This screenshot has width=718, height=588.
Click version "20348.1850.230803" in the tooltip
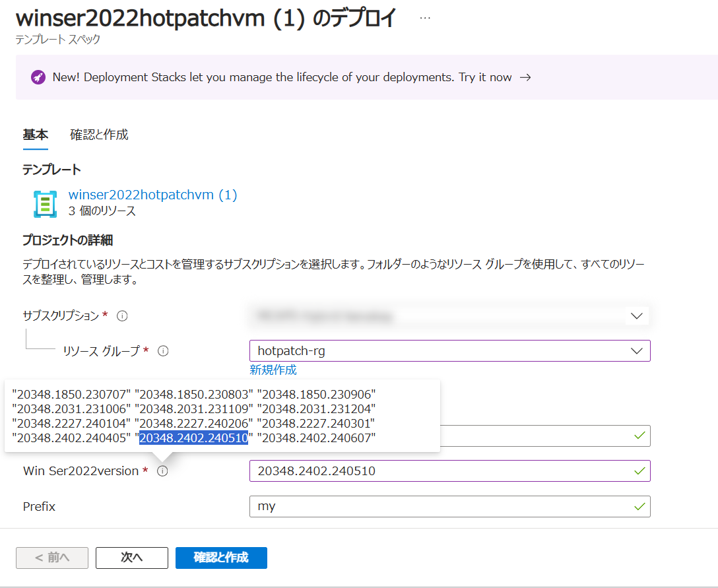coord(194,394)
